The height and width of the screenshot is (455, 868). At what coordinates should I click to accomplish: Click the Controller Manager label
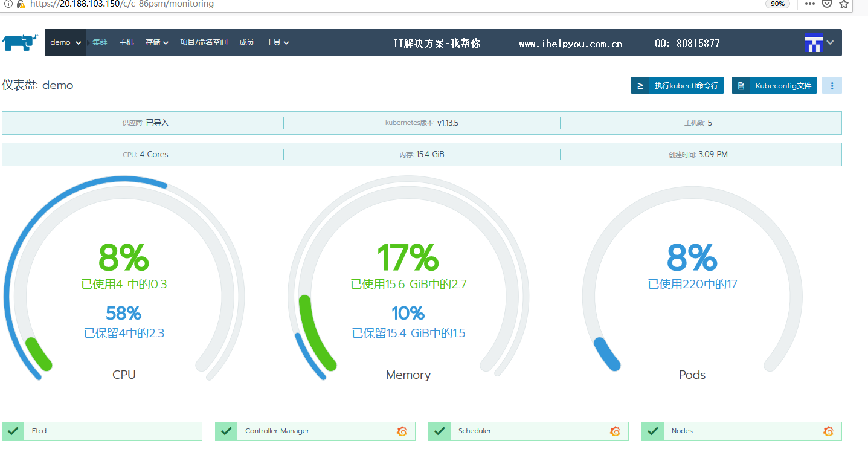click(x=277, y=431)
